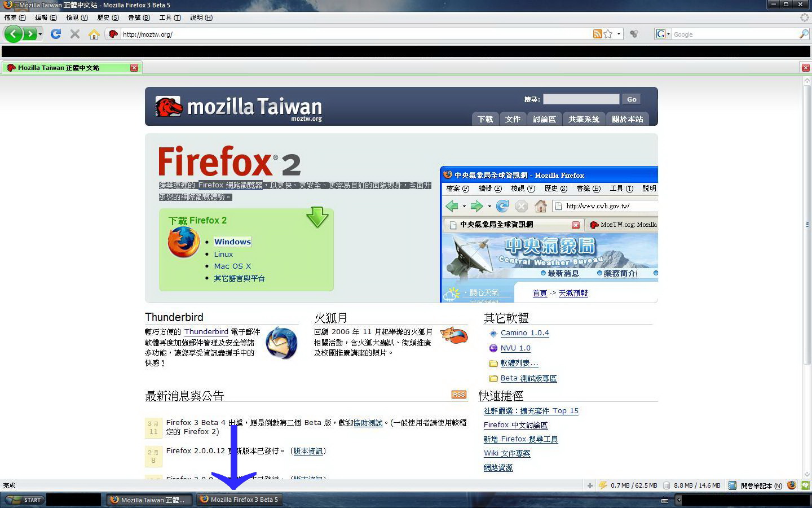
Task: Select the Mozilla Taiwan 正體中文站 tab
Action: click(x=72, y=68)
